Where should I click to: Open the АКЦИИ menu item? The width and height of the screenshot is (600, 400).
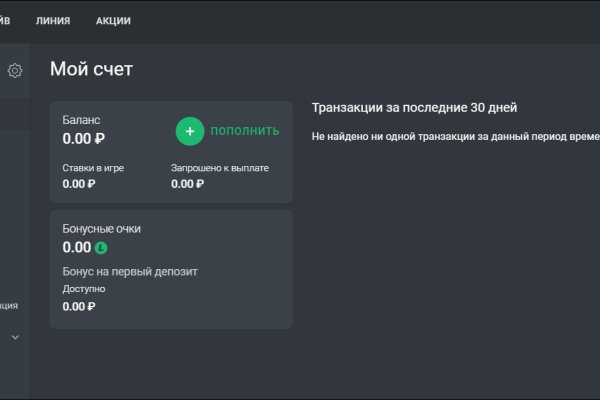tap(113, 21)
